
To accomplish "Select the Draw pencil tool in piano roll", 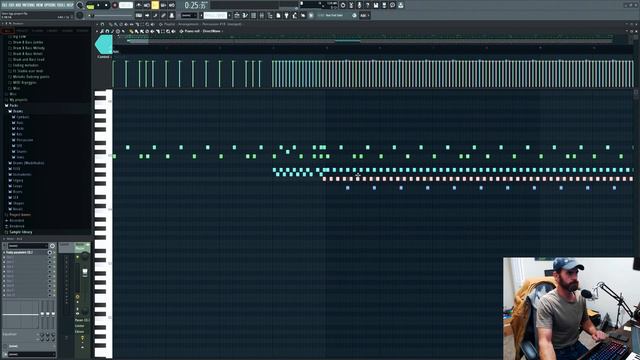I will pyautogui.click(x=131, y=31).
